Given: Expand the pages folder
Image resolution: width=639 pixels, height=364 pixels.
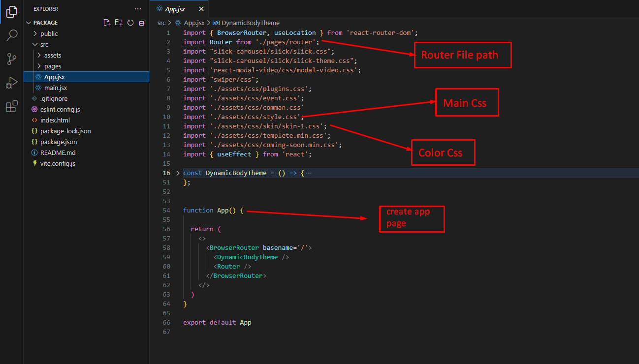Looking at the screenshot, I should [x=52, y=66].
